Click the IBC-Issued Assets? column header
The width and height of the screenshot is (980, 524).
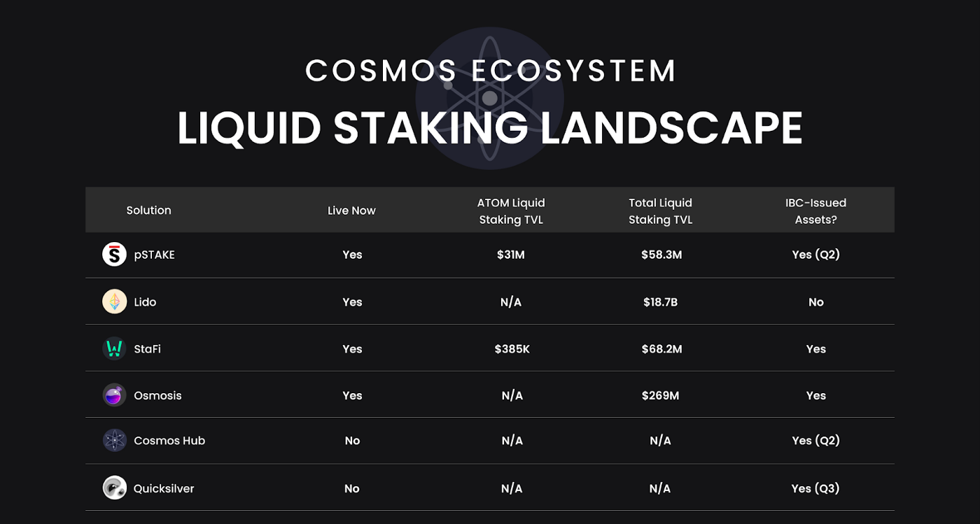[815, 211]
